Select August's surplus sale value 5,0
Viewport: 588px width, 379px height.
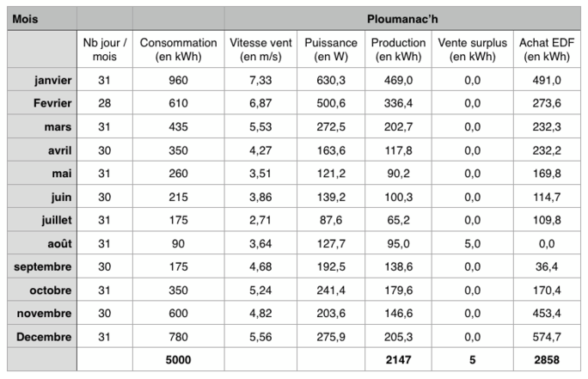click(472, 243)
